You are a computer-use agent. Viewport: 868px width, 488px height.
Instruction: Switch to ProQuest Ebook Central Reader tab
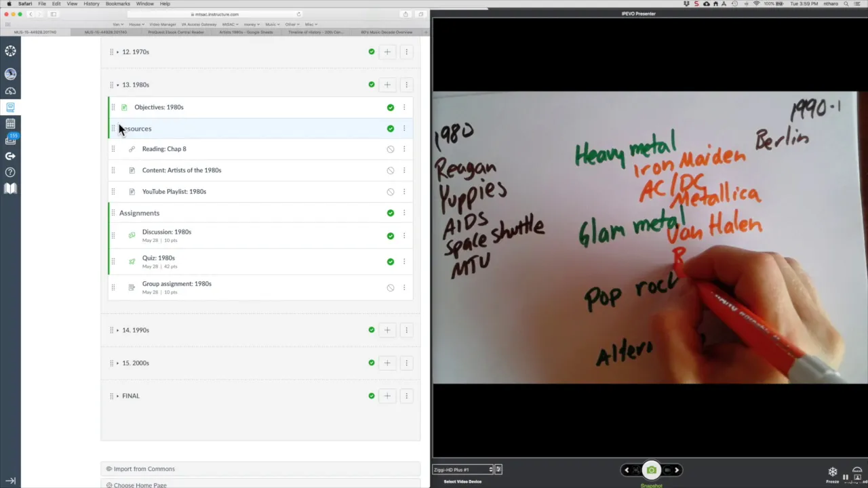(176, 32)
